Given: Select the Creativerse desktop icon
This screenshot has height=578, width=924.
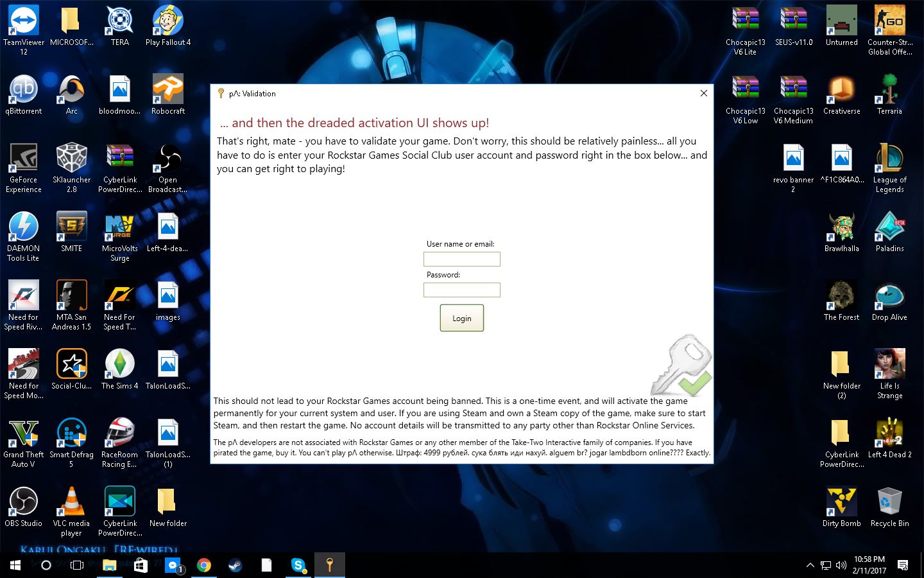Looking at the screenshot, I should tap(842, 95).
